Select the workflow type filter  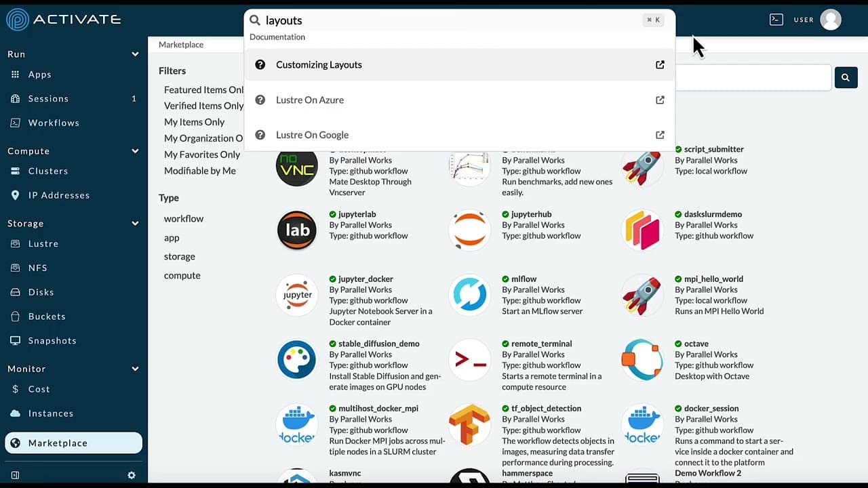(184, 218)
